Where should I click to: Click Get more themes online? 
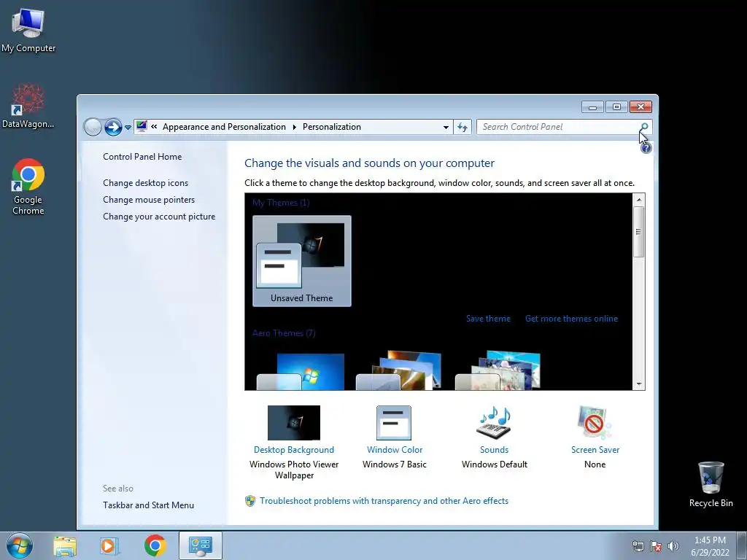[x=571, y=319]
